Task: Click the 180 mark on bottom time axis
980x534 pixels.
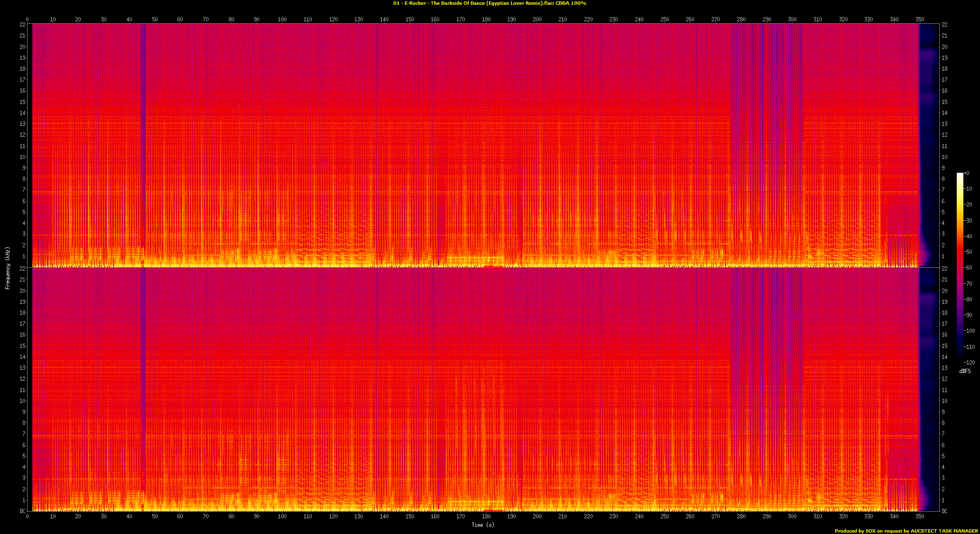Action: 486,516
